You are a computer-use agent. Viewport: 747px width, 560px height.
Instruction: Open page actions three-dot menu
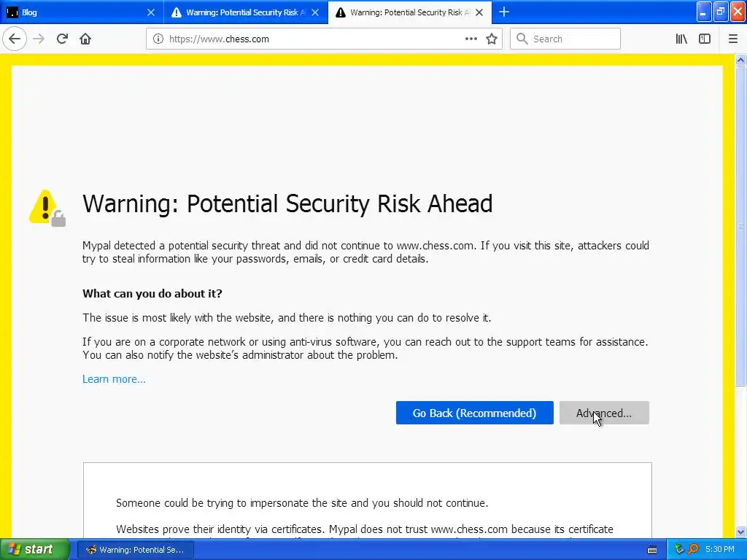coord(471,39)
